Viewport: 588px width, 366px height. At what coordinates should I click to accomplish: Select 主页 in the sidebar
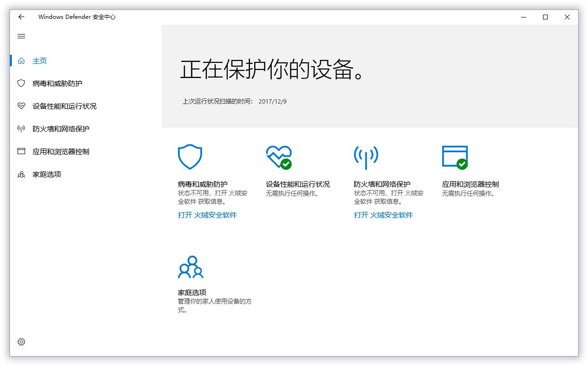click(40, 61)
